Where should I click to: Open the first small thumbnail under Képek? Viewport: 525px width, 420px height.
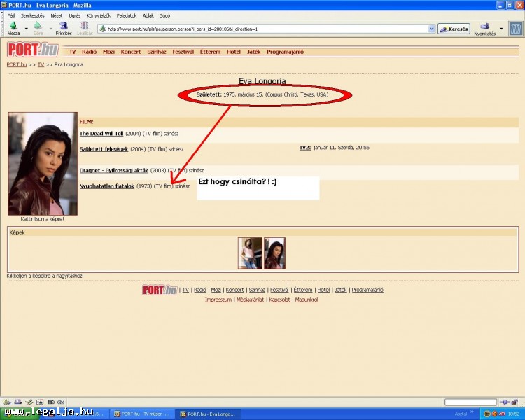click(249, 253)
